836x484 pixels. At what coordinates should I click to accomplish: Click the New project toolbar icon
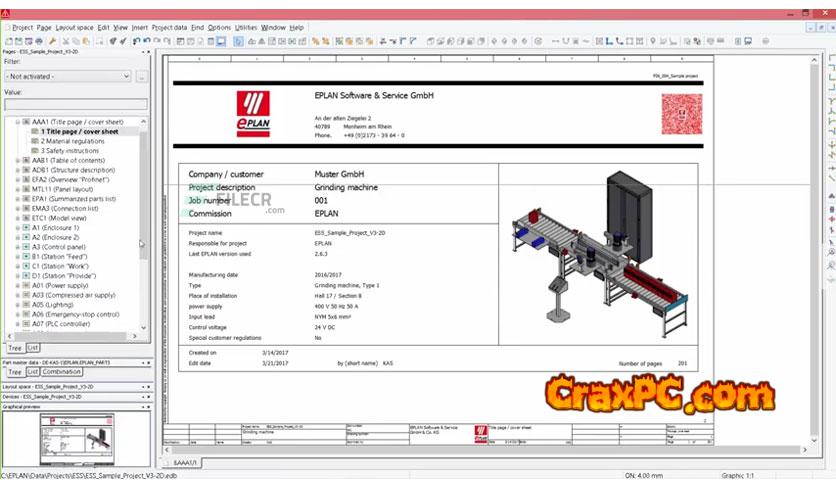tap(9, 41)
